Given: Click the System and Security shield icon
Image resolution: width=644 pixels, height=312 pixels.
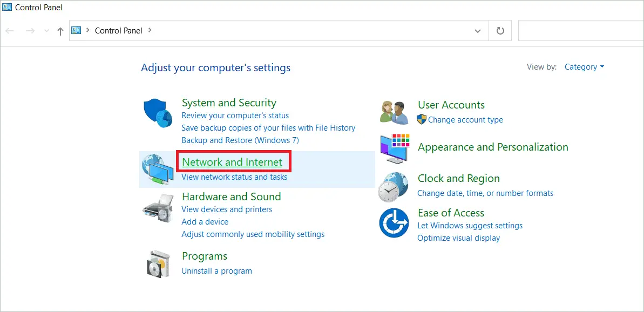Looking at the screenshot, I should point(158,112).
